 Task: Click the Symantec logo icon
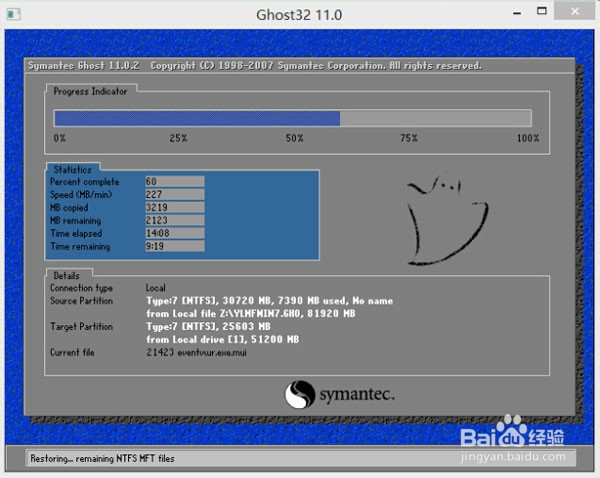pos(300,394)
